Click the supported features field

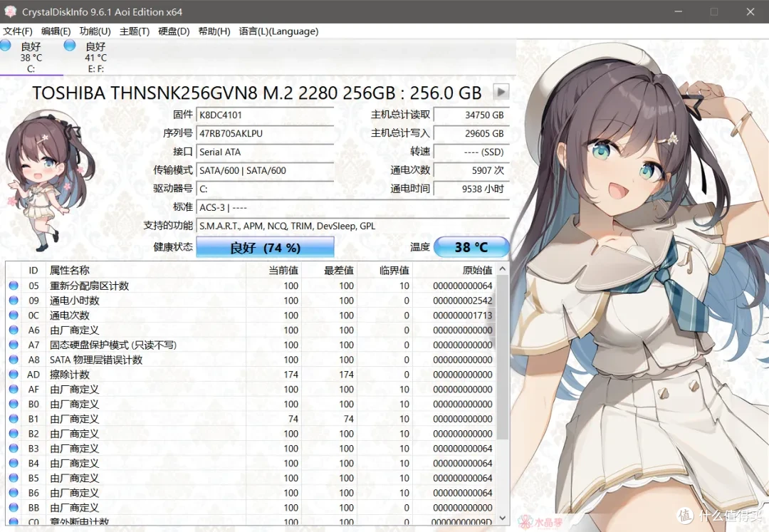click(x=352, y=226)
